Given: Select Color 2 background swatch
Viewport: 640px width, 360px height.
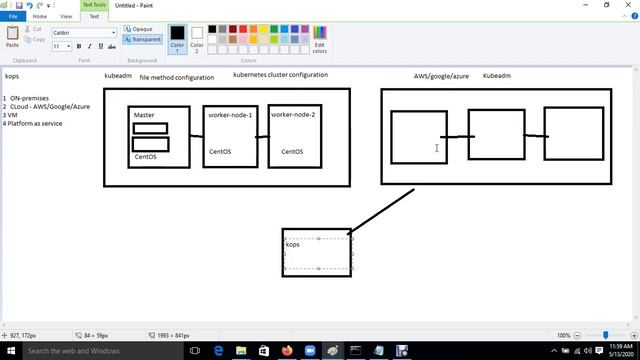Looking at the screenshot, I should pos(197,39).
